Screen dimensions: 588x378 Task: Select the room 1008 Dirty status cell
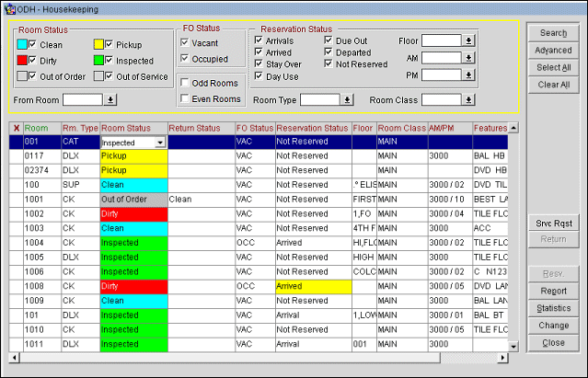pyautogui.click(x=133, y=286)
